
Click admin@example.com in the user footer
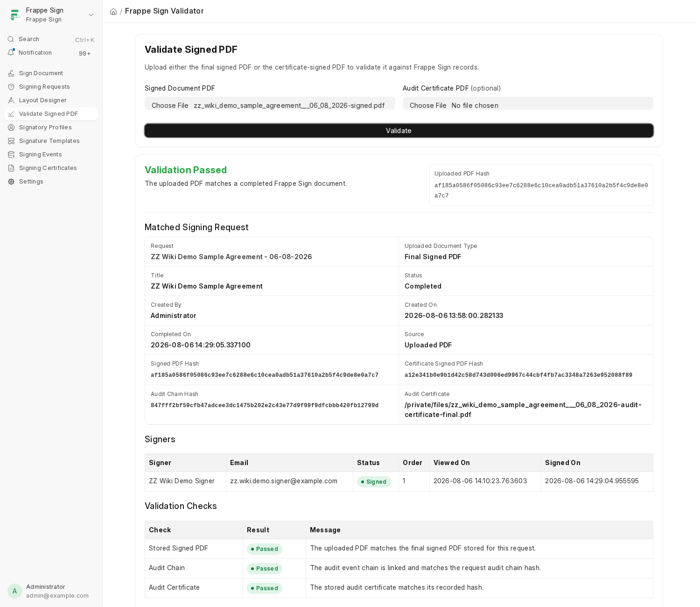tap(57, 596)
